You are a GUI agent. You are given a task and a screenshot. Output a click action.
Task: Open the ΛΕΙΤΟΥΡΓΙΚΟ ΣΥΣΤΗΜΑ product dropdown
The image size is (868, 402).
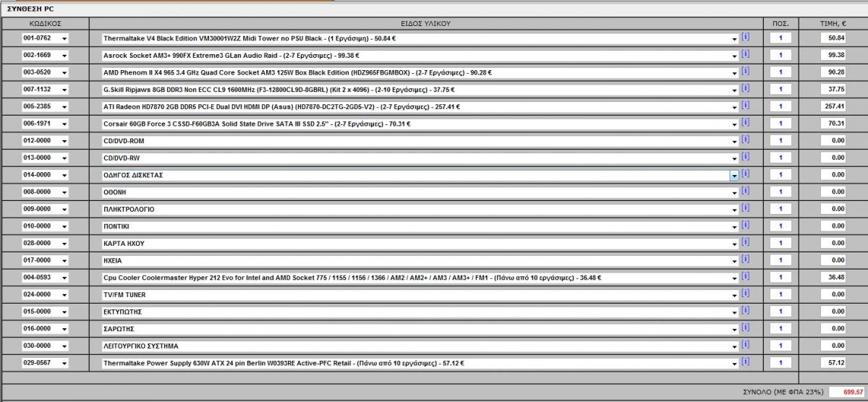pyautogui.click(x=420, y=346)
